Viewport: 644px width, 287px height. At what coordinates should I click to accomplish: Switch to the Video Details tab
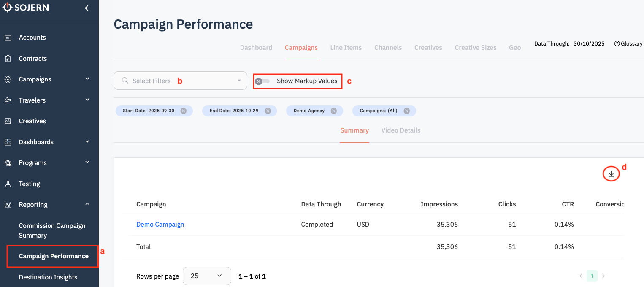400,130
